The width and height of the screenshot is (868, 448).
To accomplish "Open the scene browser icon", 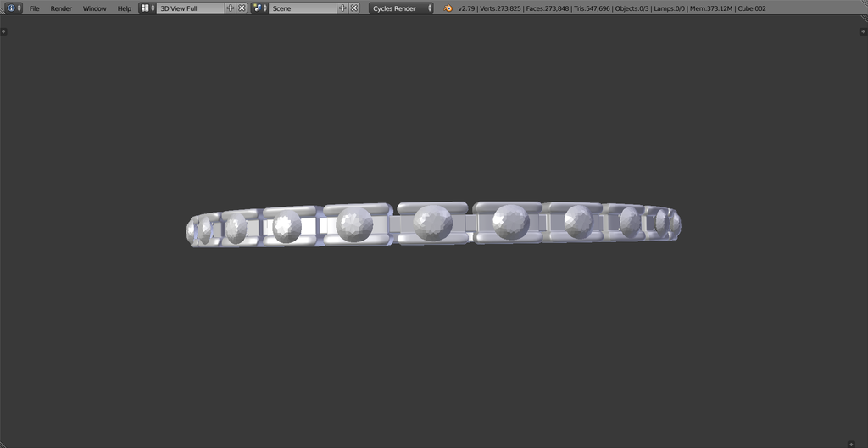I will (x=259, y=8).
